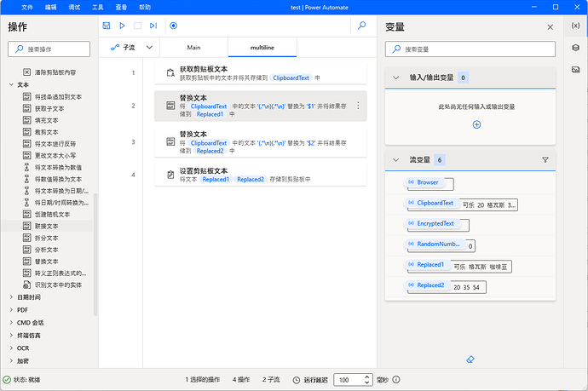This screenshot has width=588, height=391.
Task: Select 识别文本中的实体 action
Action: pyautogui.click(x=53, y=285)
